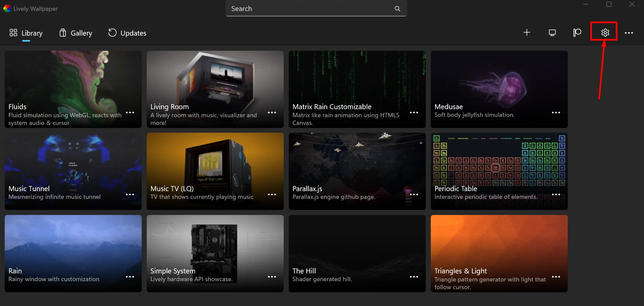Open options menu for Periodic Table wallpaper
This screenshot has width=644, height=306.
tap(556, 195)
